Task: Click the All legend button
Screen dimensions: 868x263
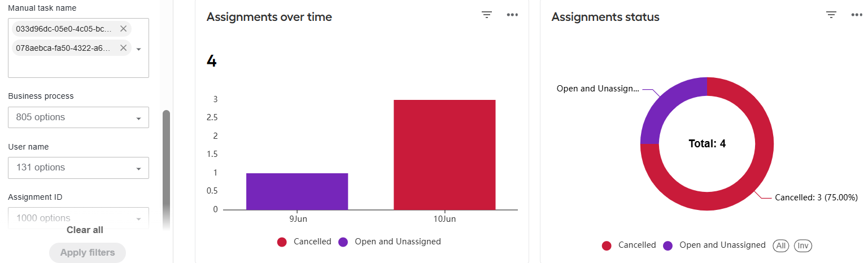Action: tap(781, 246)
